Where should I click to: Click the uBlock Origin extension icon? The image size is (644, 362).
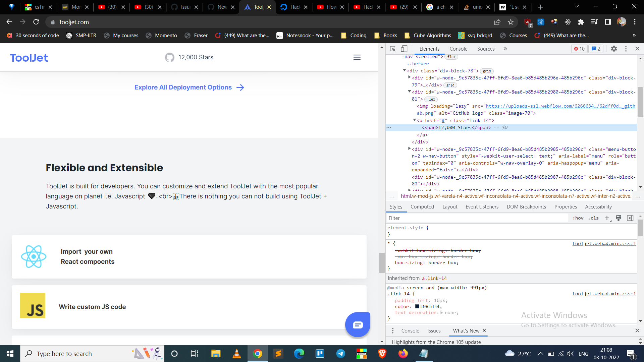pos(527,22)
